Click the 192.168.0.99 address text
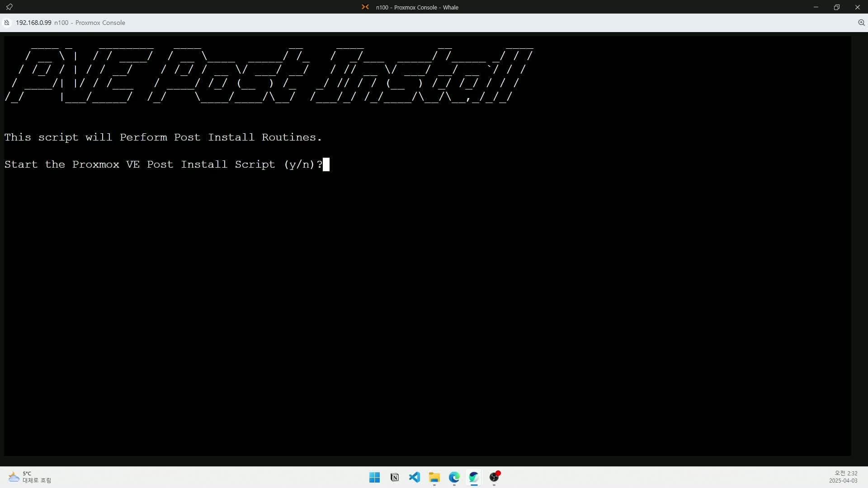The height and width of the screenshot is (488, 868). point(33,23)
